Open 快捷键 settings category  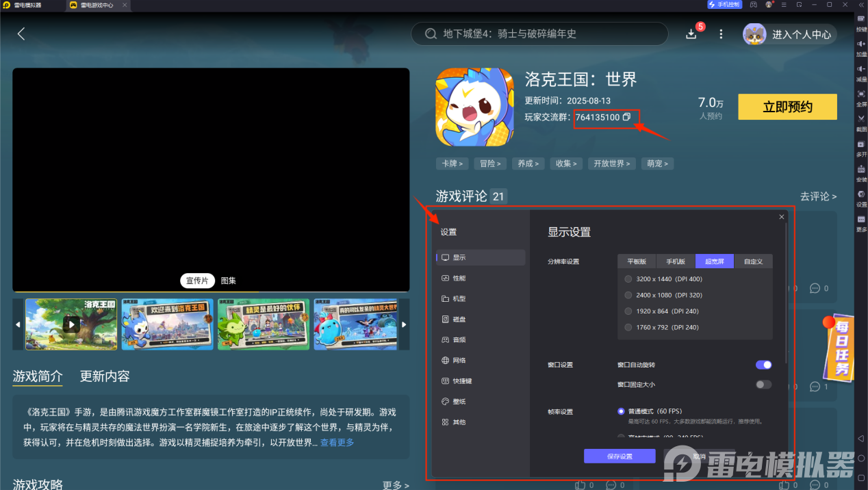tap(481, 381)
